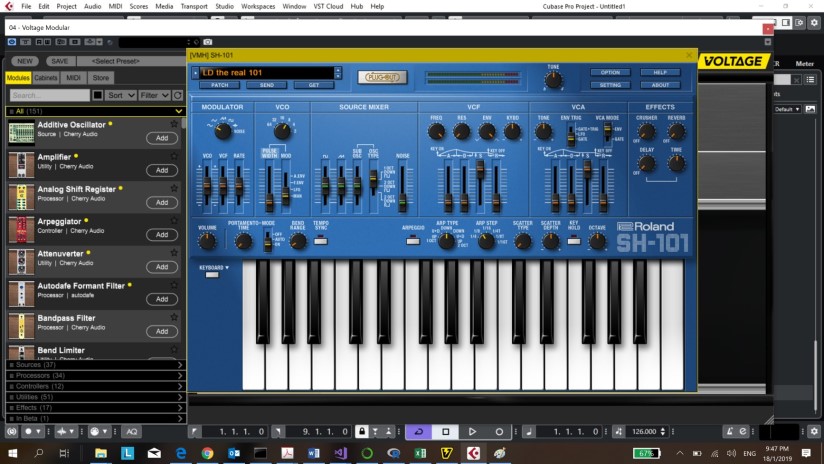The width and height of the screenshot is (824, 464).
Task: Click the VOLUME knob
Action: [207, 241]
